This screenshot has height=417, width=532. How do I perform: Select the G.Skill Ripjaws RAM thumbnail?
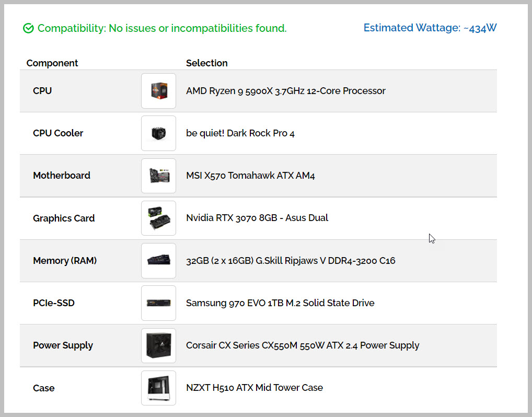158,261
